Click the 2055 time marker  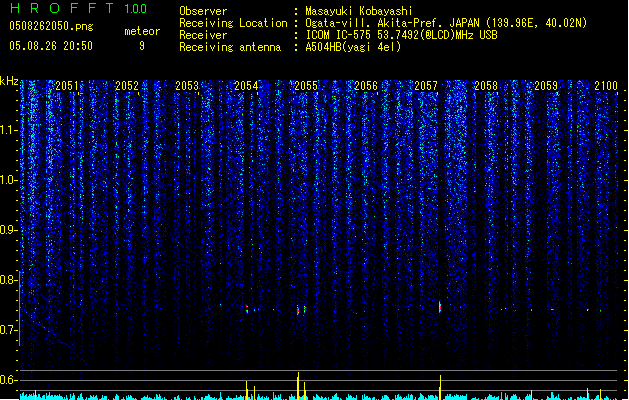pyautogui.click(x=306, y=86)
